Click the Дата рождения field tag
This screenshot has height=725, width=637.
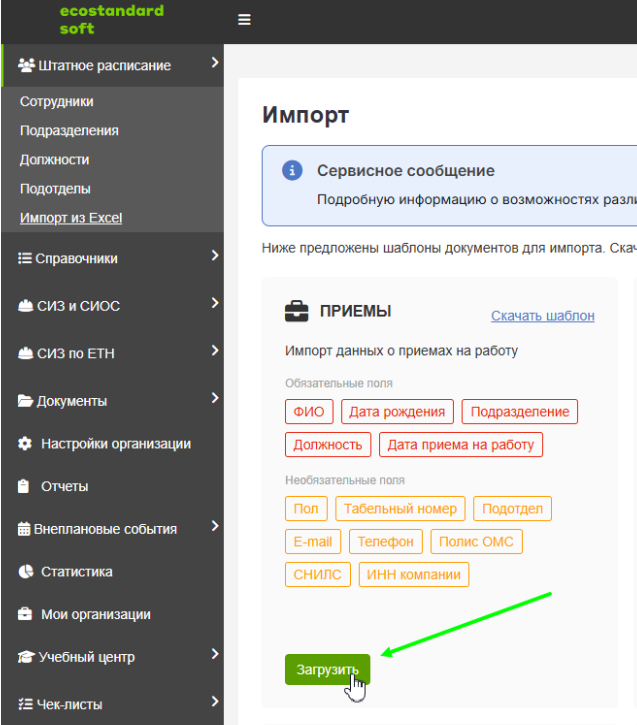click(397, 412)
